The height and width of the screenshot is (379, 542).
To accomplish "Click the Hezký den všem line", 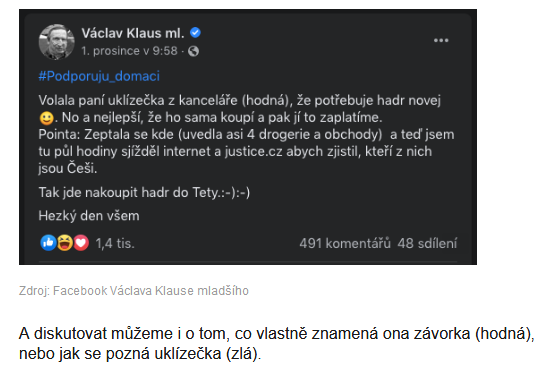I will (x=89, y=216).
